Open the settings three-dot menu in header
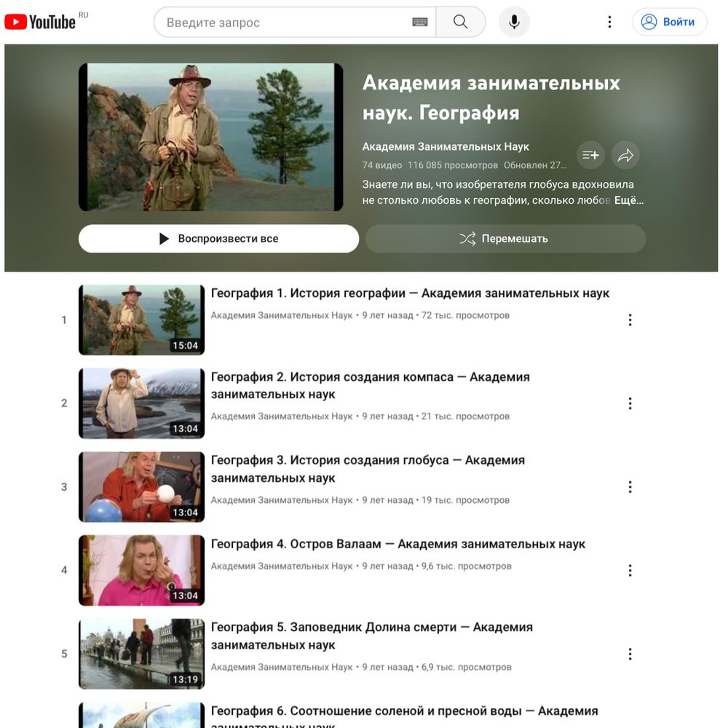The width and height of the screenshot is (720, 728). pyautogui.click(x=609, y=22)
